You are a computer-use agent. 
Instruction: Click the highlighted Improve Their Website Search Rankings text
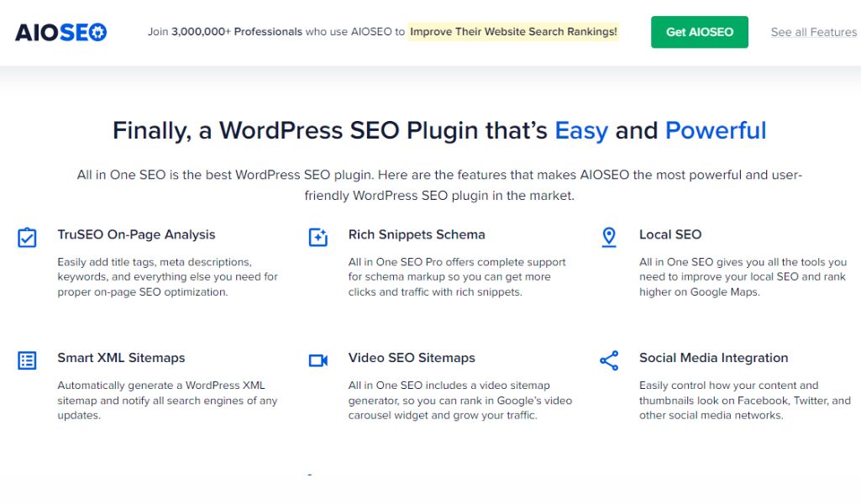pos(513,32)
